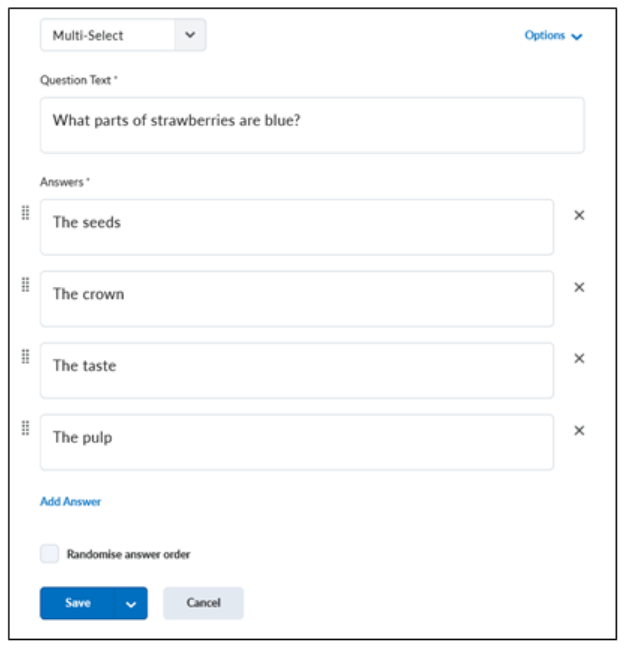Viewport: 624px width, 648px height.
Task: Delete 'The crown' answer using X
Action: coord(579,287)
